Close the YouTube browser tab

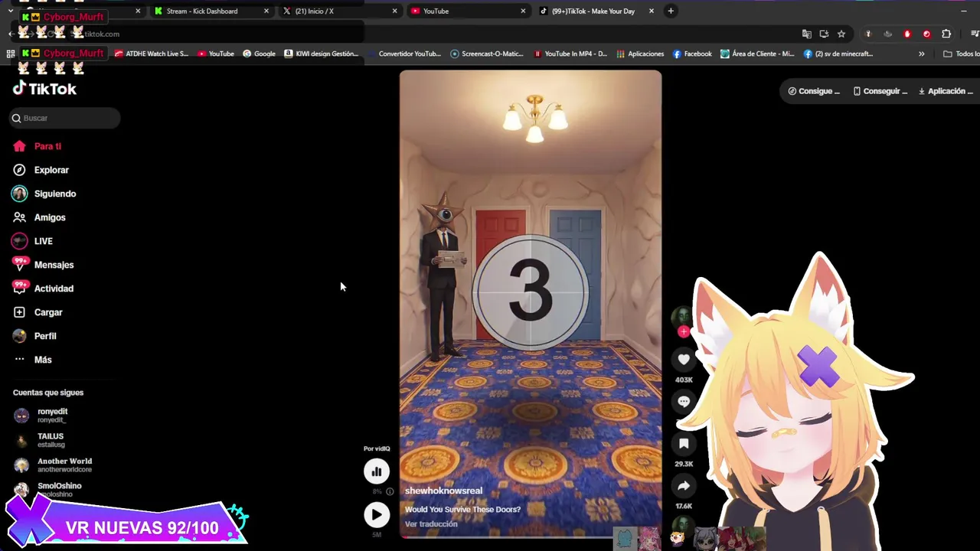(x=523, y=11)
